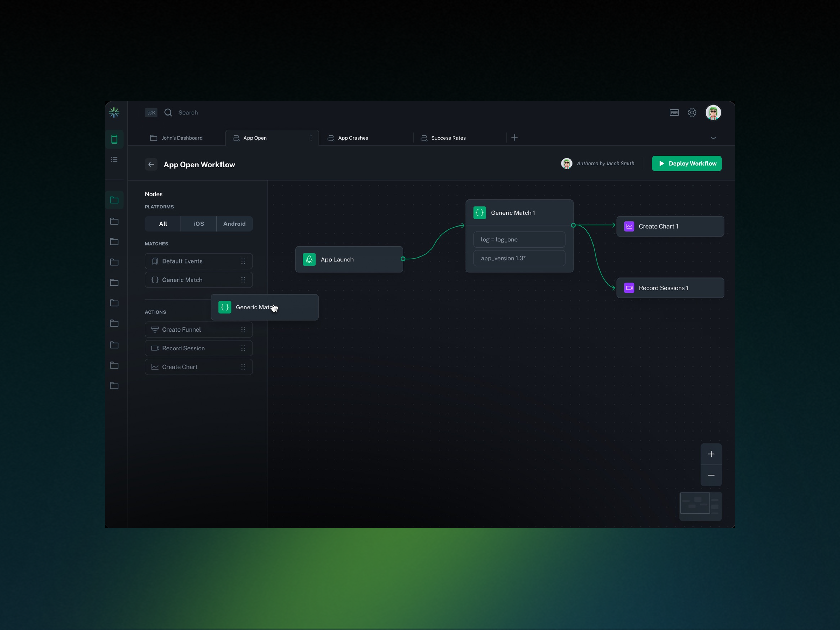
Task: Click the braces icon on Generic Match 1
Action: pyautogui.click(x=480, y=213)
